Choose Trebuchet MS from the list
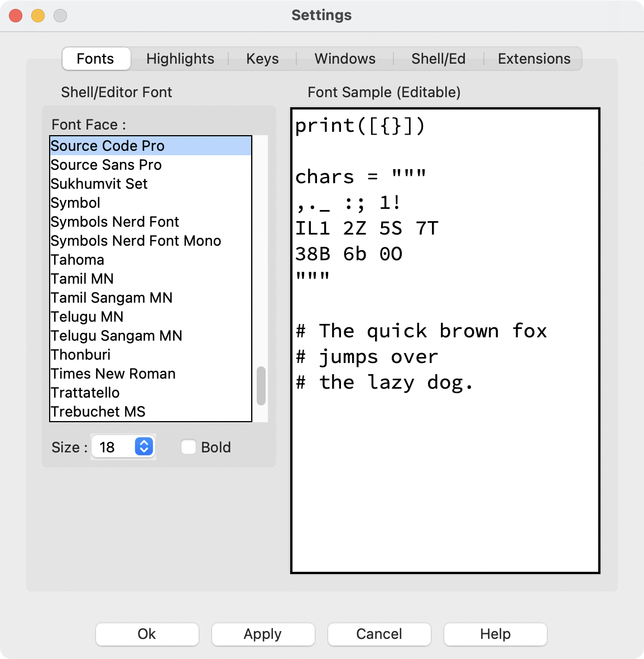 point(98,412)
